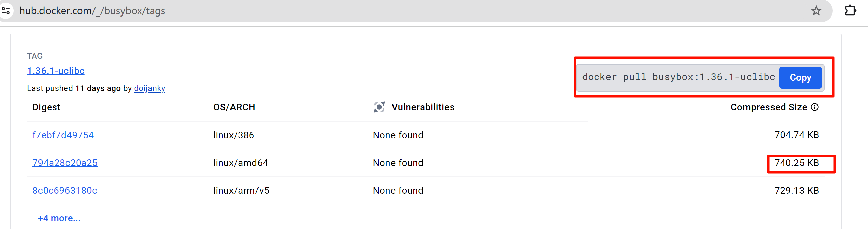Click the Vulnerabilities column header text
The image size is (868, 229).
pyautogui.click(x=423, y=107)
